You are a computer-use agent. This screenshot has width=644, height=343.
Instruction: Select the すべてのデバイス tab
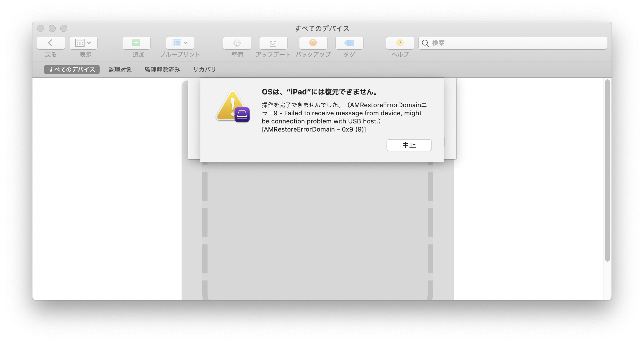tap(72, 70)
